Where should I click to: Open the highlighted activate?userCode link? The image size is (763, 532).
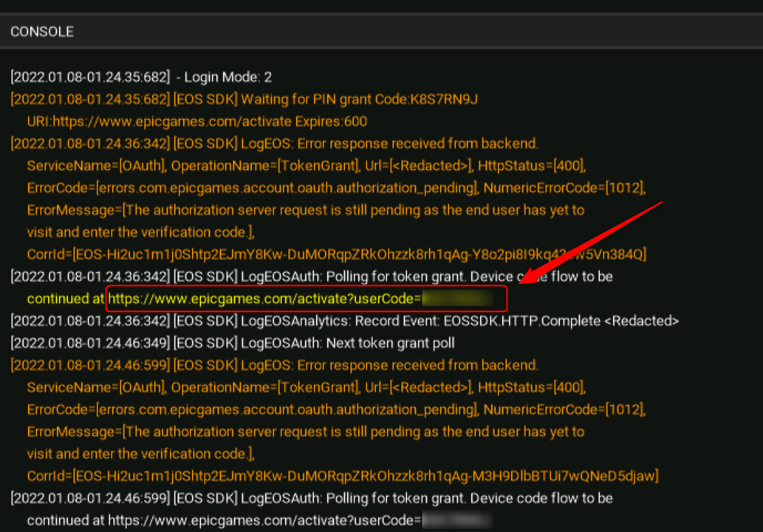301,299
